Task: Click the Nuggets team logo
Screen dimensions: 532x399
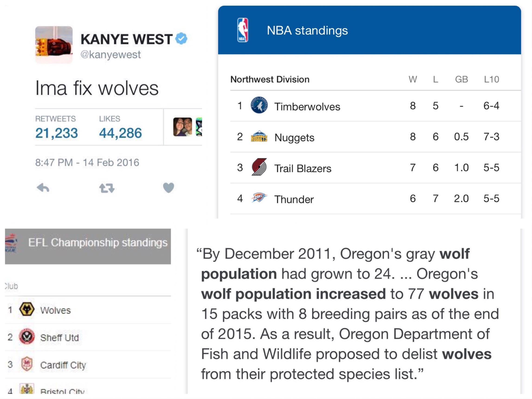Action: pyautogui.click(x=259, y=136)
